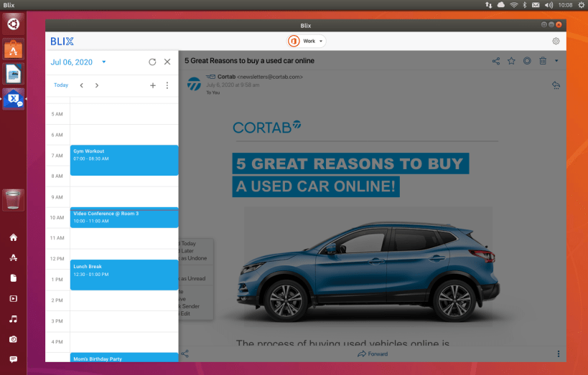The height and width of the screenshot is (375, 588).
Task: Select the as Unread menu entry
Action: click(x=192, y=278)
